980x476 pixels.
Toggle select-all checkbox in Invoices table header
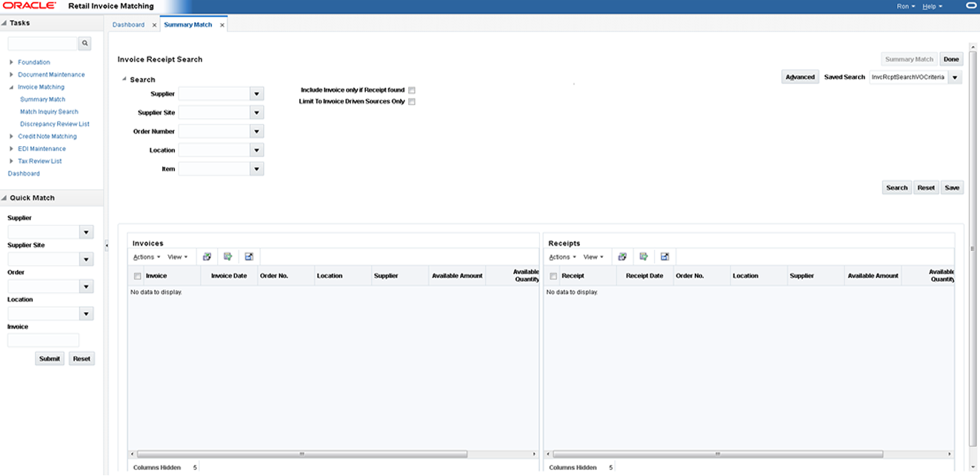[137, 276]
